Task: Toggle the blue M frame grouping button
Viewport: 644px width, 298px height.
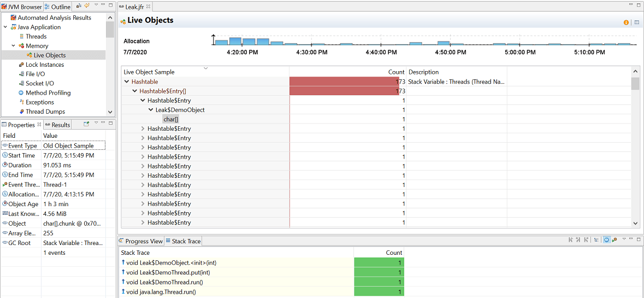Action: pos(607,239)
